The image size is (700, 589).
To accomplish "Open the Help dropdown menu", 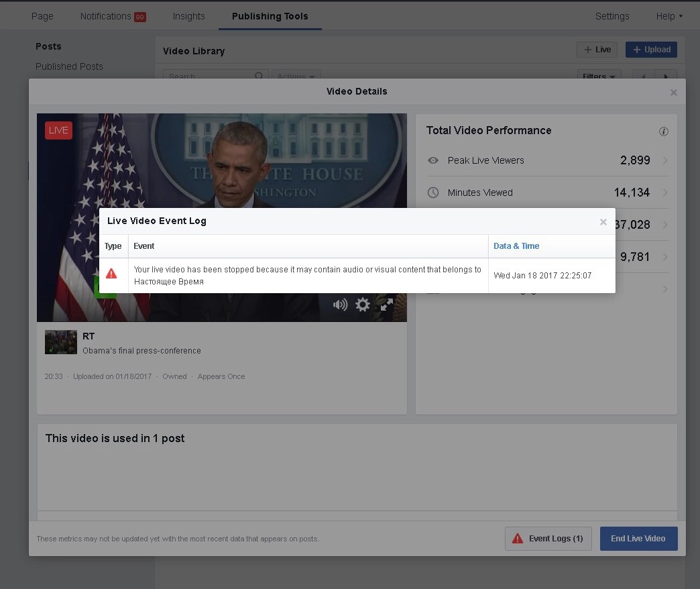I will tap(668, 16).
